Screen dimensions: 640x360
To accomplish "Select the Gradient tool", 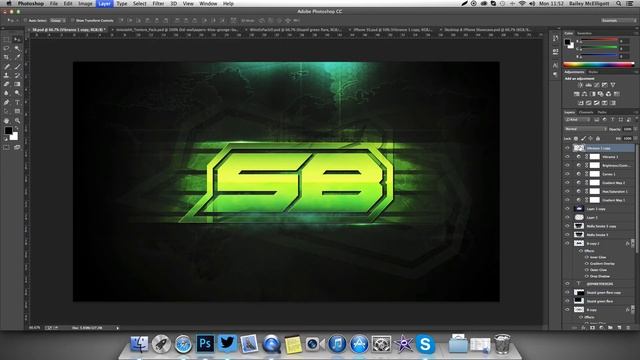I will pos(17,84).
